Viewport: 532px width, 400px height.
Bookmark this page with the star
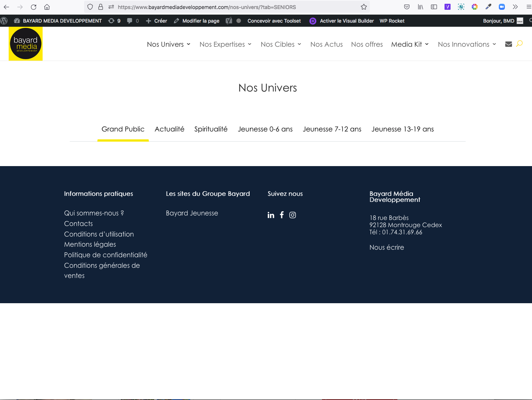point(364,7)
